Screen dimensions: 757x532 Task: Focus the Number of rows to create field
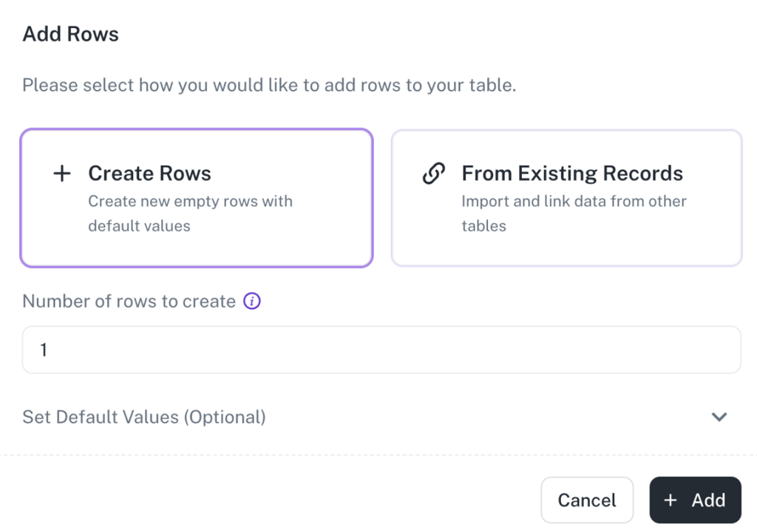(x=381, y=349)
